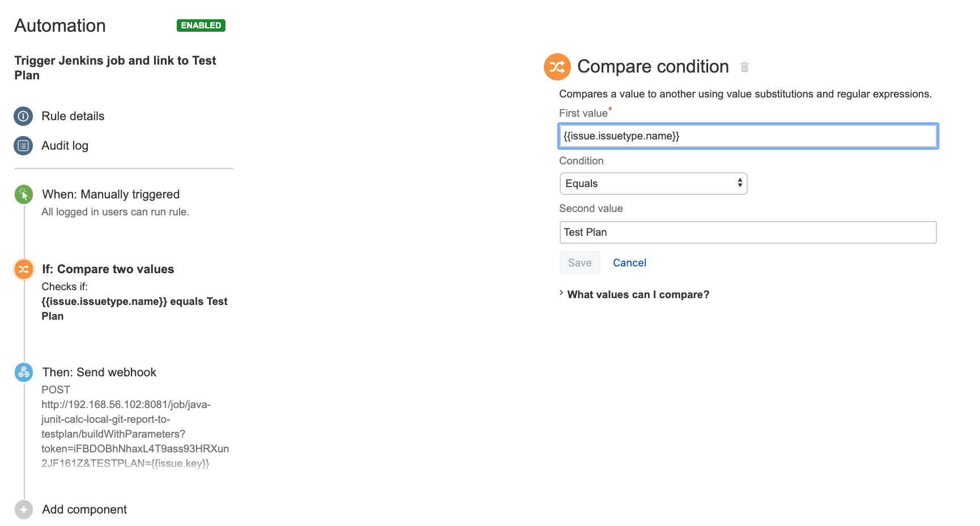Click the grey Add component plus icon
The height and width of the screenshot is (526, 980).
24,510
